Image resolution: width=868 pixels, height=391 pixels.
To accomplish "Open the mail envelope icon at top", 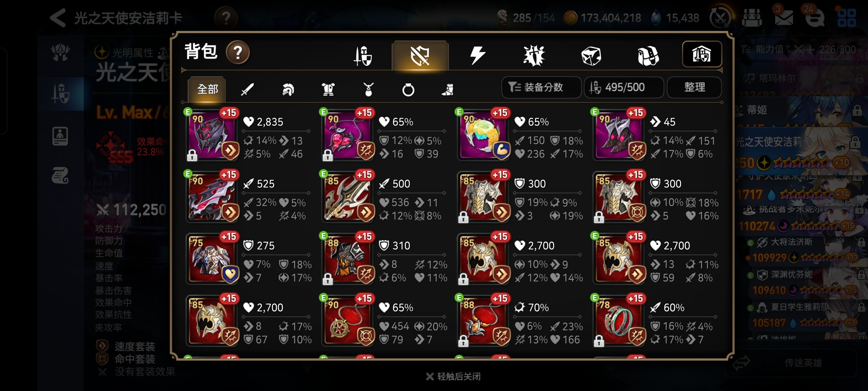I will click(x=784, y=17).
